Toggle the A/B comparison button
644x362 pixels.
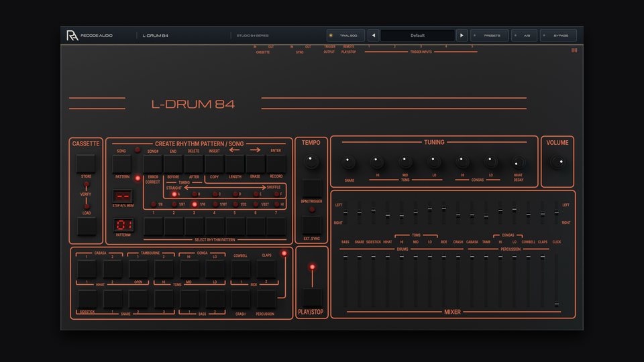click(524, 36)
